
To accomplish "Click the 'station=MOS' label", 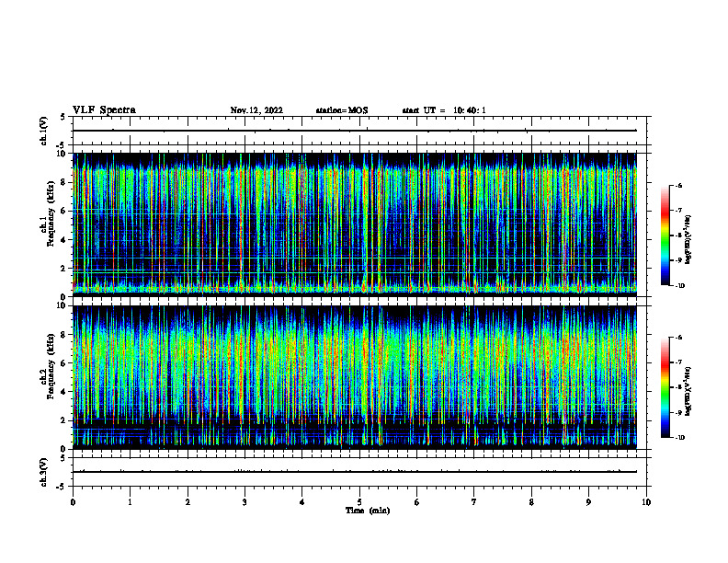I will pos(342,110).
